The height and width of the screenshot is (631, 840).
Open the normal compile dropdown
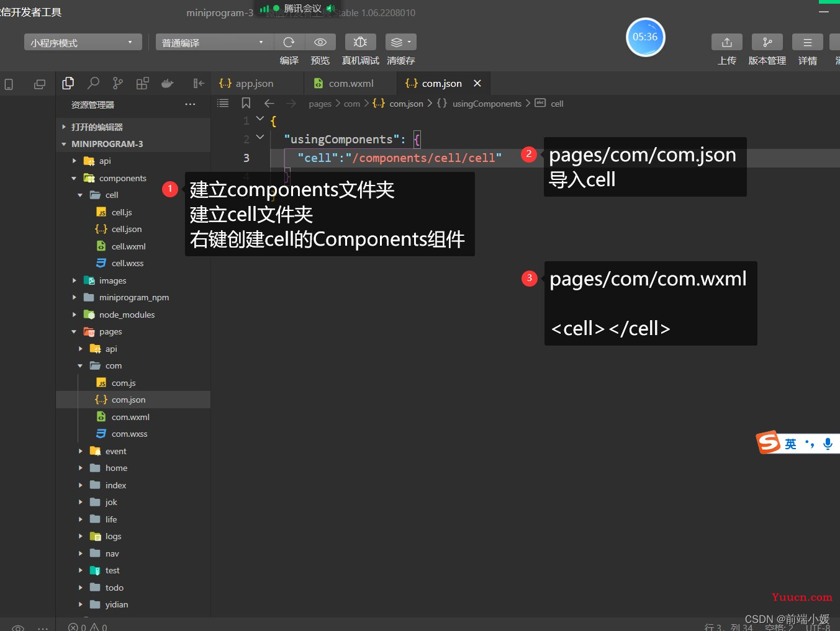pos(214,42)
